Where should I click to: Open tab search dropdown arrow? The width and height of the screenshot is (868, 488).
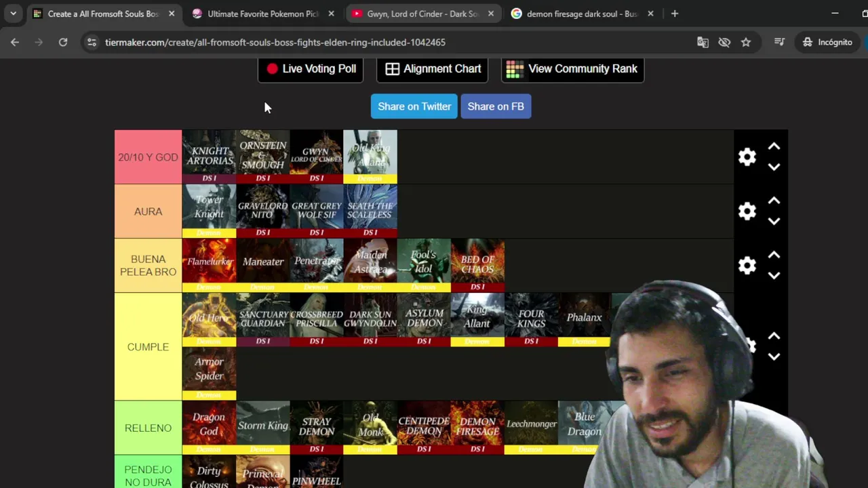[13, 14]
